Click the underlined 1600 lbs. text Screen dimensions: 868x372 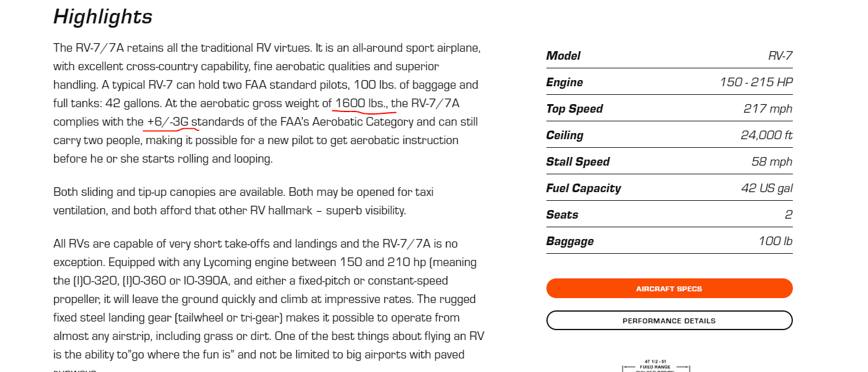click(x=360, y=103)
